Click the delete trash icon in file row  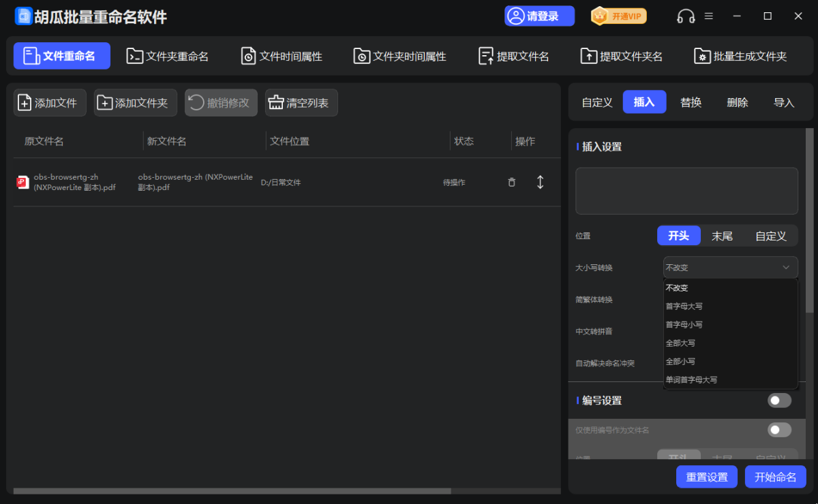tap(511, 183)
